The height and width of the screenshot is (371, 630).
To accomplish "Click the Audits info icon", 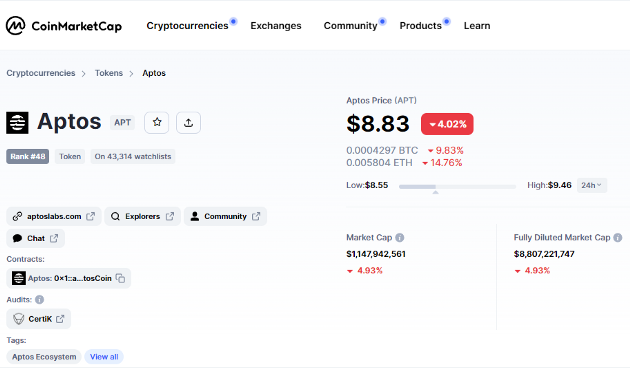I will tap(39, 299).
